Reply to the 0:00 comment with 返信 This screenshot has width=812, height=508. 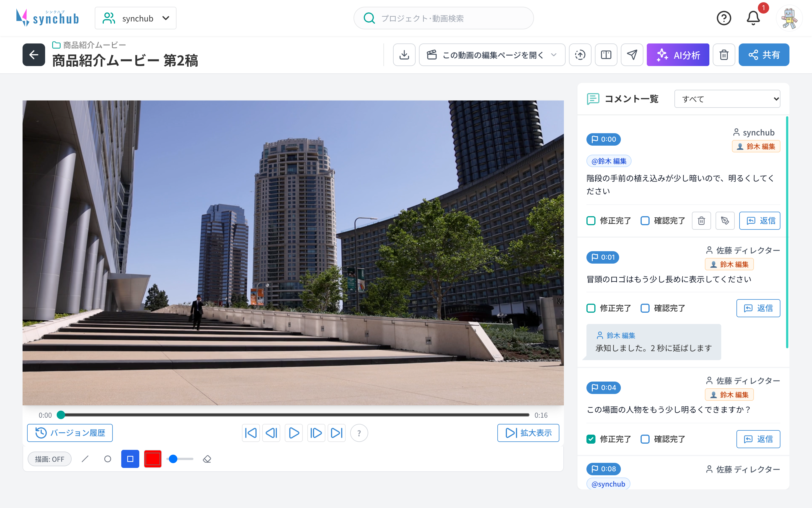(760, 221)
